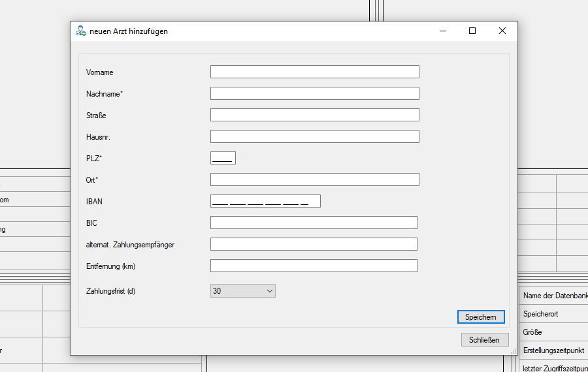Screen dimensions: 588x372
Task: Minimize the neuen Arzt hinzufügen window
Action: tap(442, 31)
